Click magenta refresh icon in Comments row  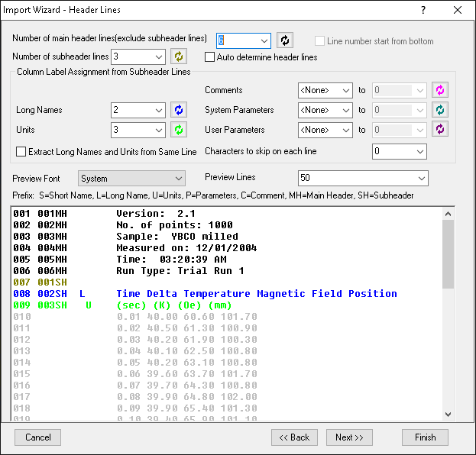440,90
